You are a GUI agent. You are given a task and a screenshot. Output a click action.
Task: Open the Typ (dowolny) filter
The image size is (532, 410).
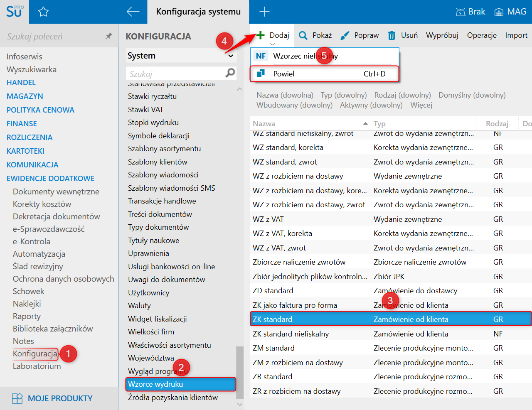coord(344,95)
